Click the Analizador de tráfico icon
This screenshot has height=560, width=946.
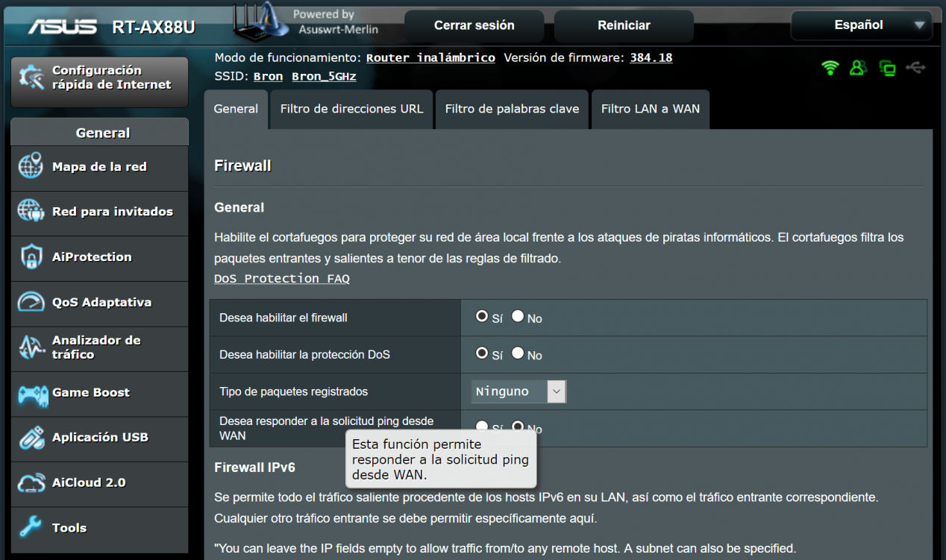[x=31, y=347]
